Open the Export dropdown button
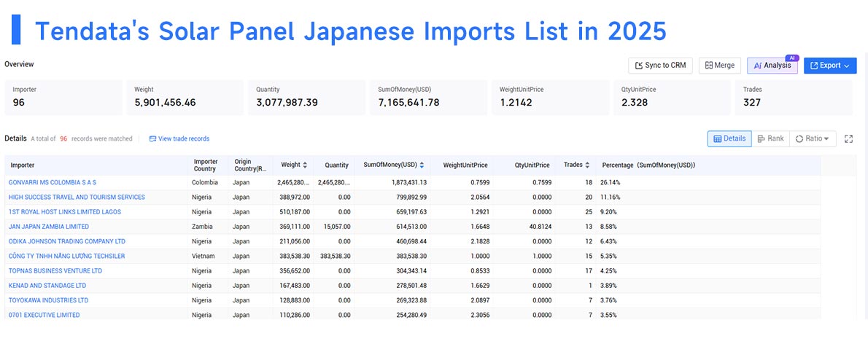 point(830,66)
